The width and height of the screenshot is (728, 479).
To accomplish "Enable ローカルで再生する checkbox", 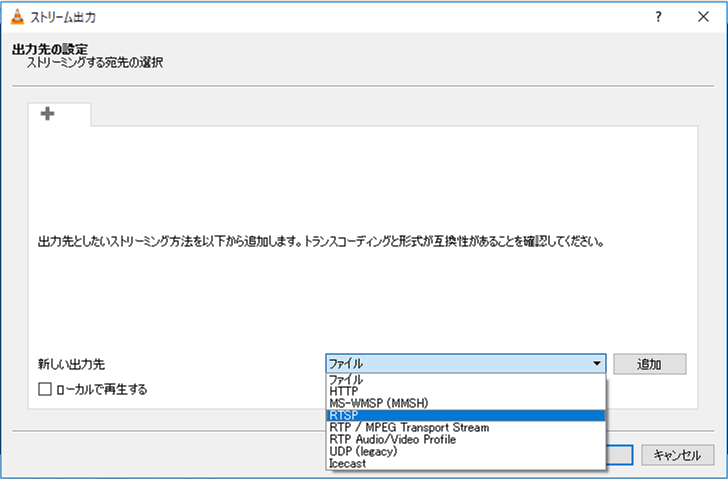I will tap(45, 389).
